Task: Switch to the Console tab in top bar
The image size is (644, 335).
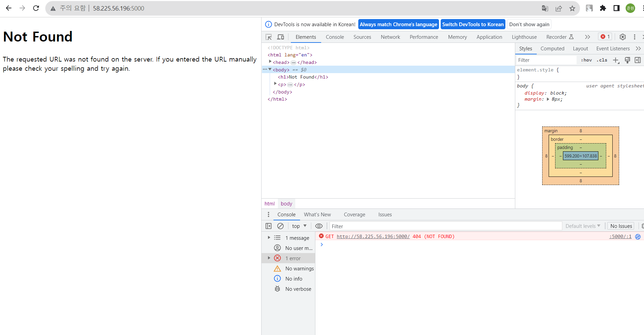Action: click(335, 37)
